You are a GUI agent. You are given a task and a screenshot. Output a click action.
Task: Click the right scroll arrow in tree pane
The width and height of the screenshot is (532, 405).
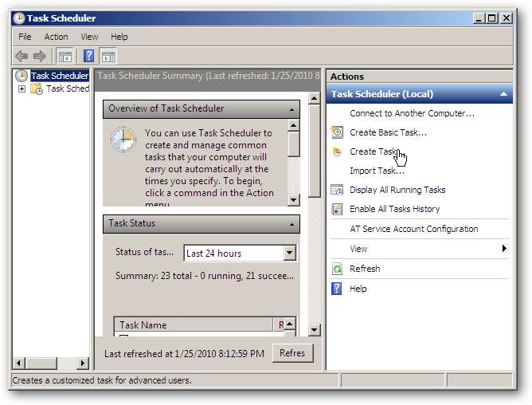coord(83,364)
